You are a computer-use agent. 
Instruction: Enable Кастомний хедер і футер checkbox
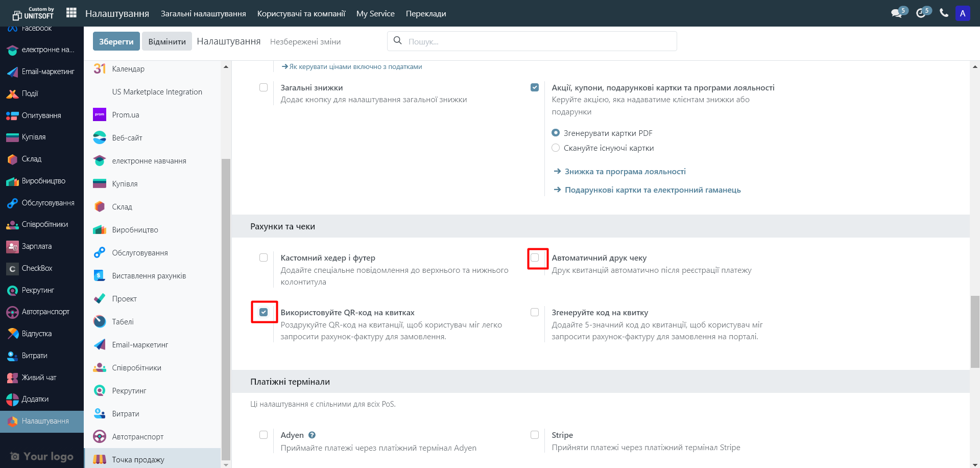(264, 258)
